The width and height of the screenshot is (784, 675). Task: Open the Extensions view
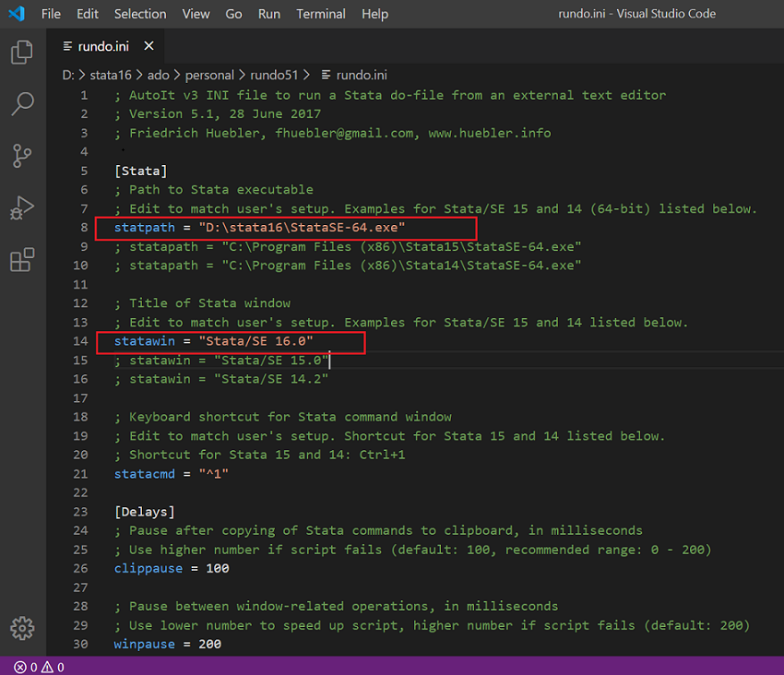coord(22,260)
